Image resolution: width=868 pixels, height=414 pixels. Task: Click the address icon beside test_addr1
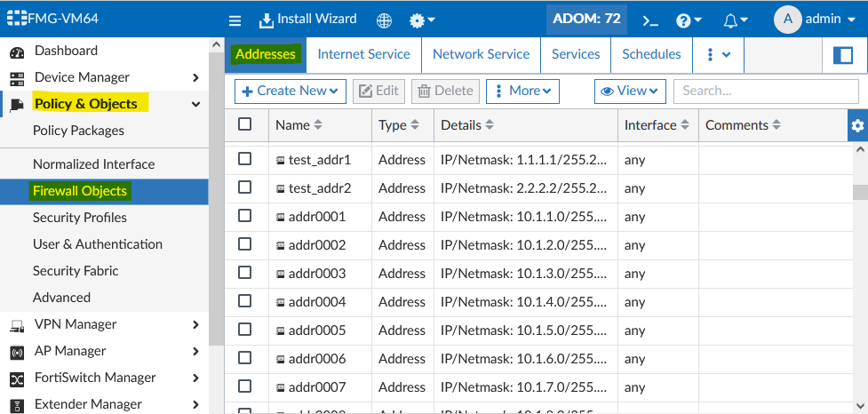[281, 161]
